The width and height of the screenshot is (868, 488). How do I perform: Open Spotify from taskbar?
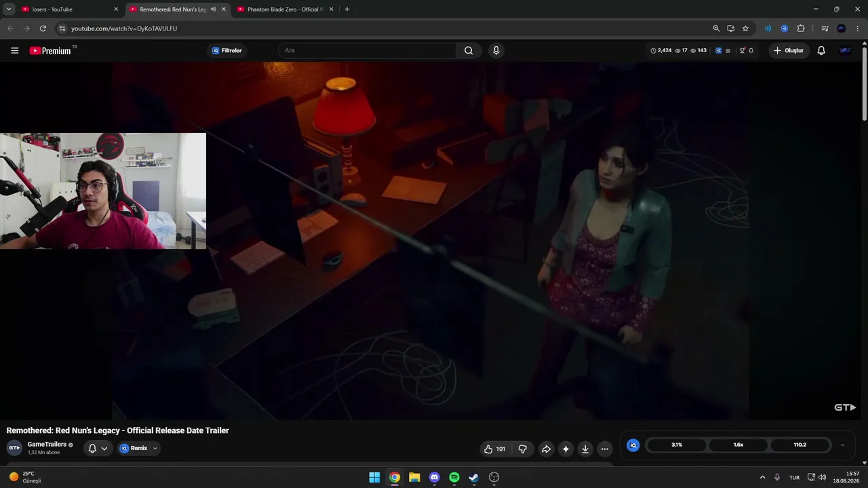click(x=454, y=477)
